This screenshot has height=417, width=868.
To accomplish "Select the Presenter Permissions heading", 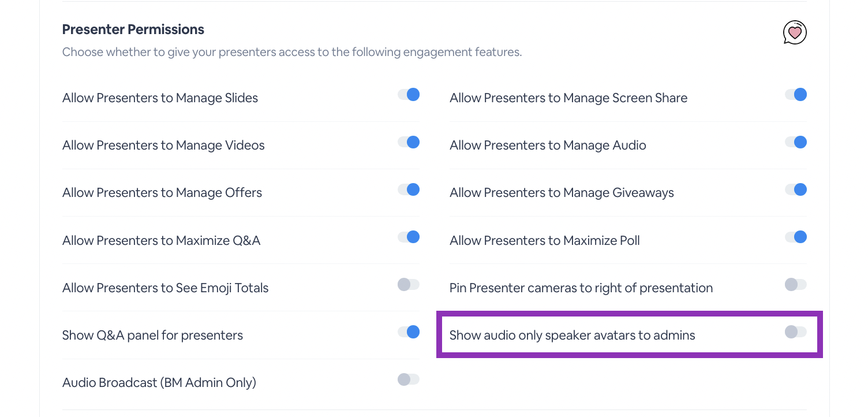I will pyautogui.click(x=133, y=29).
